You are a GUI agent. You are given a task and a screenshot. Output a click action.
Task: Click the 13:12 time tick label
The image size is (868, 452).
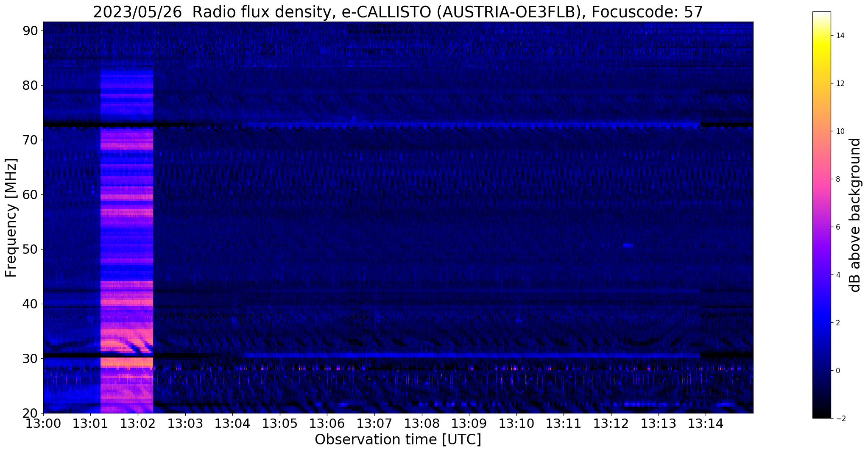point(611,424)
